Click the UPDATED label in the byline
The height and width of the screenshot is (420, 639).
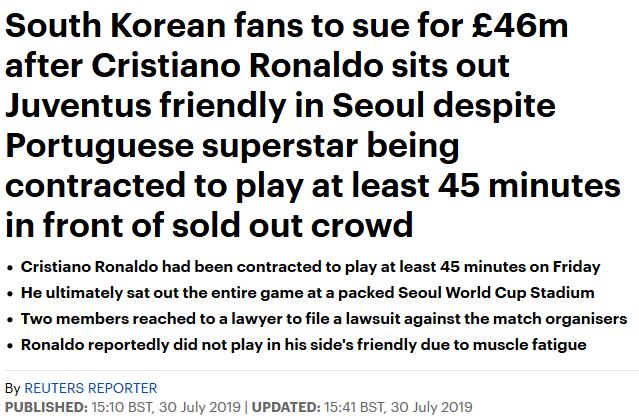(x=286, y=407)
